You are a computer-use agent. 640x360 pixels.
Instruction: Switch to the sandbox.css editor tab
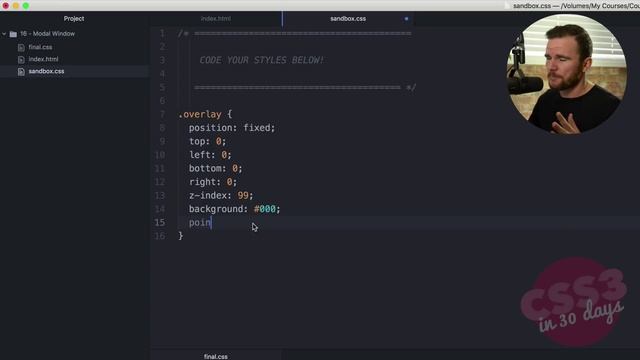[348, 19]
